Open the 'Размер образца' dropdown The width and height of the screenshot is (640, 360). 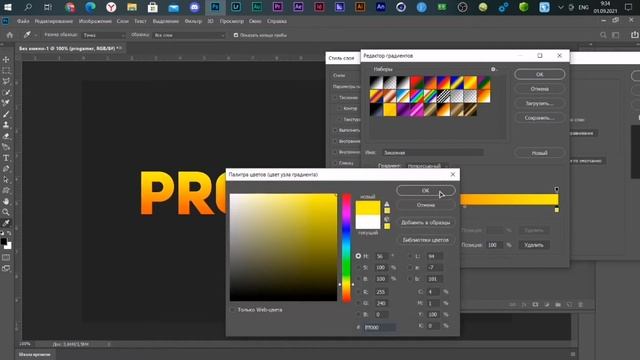pos(104,36)
